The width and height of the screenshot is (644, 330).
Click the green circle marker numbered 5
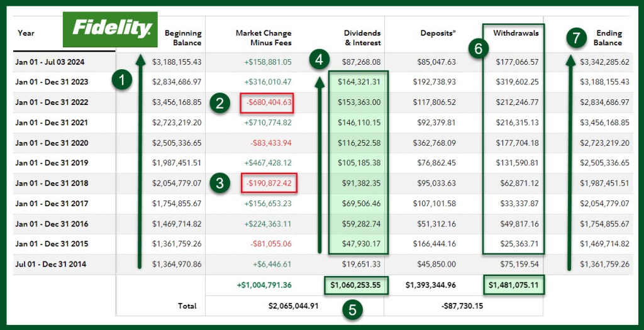pos(353,309)
